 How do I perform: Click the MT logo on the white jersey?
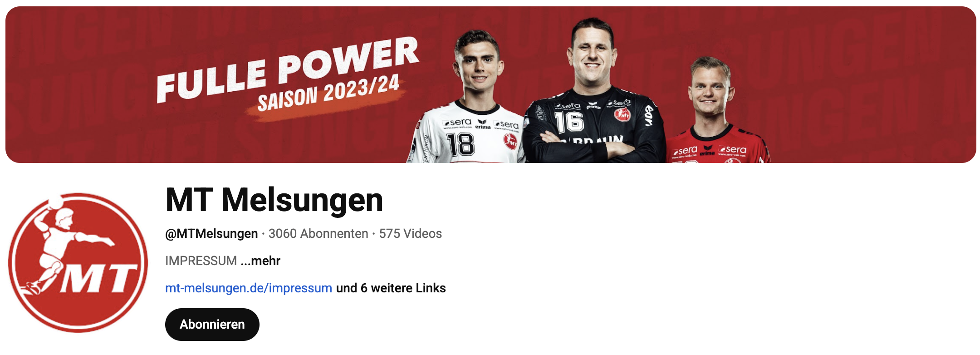coord(510,142)
